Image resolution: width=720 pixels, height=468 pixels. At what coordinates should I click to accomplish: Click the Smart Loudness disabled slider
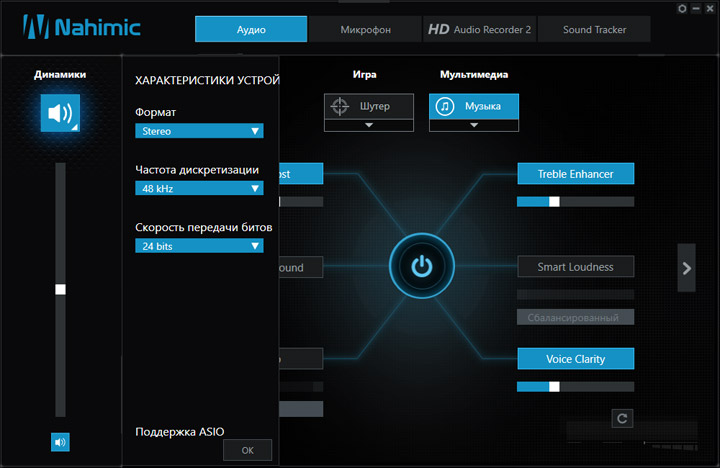(576, 294)
